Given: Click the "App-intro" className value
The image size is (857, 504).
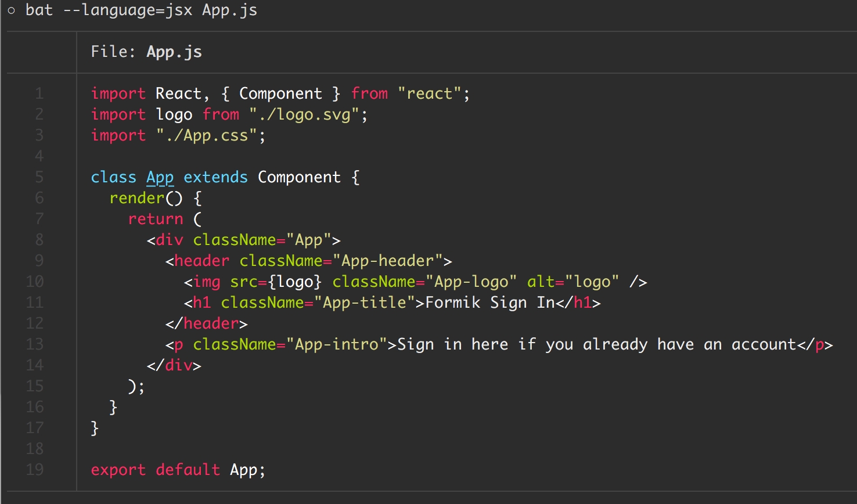Looking at the screenshot, I should point(337,344).
